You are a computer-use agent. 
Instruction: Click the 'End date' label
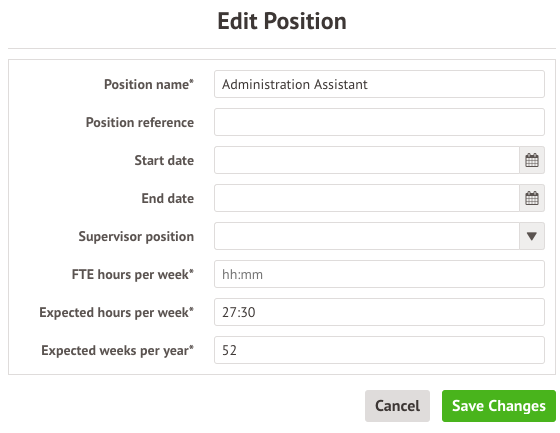(168, 198)
